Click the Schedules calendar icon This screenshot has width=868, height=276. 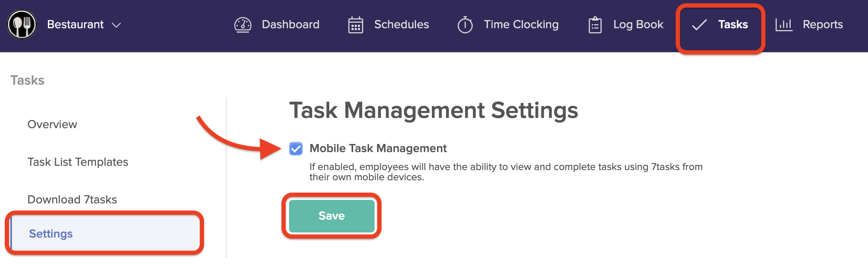(x=355, y=25)
